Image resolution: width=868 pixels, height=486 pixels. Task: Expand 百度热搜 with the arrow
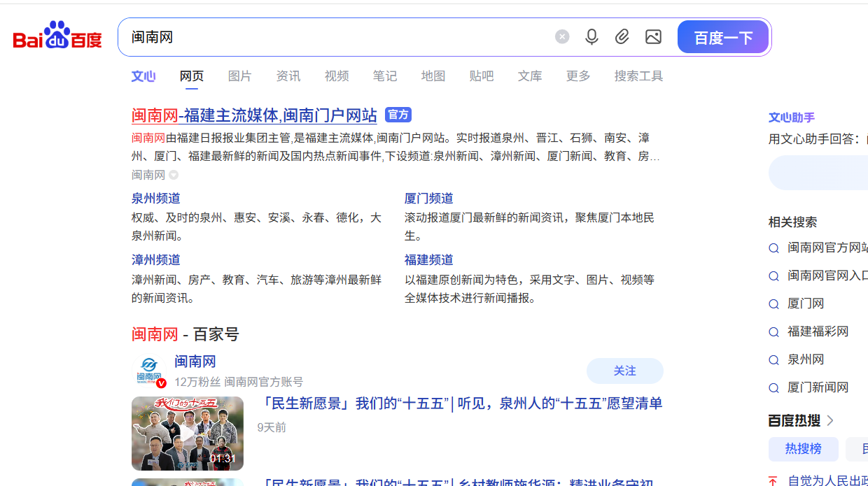830,420
